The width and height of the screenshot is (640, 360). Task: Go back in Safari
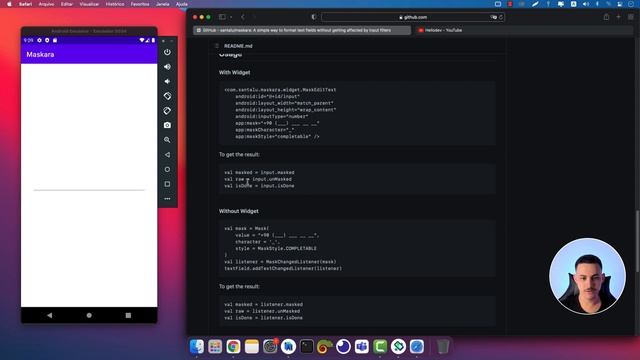point(243,17)
